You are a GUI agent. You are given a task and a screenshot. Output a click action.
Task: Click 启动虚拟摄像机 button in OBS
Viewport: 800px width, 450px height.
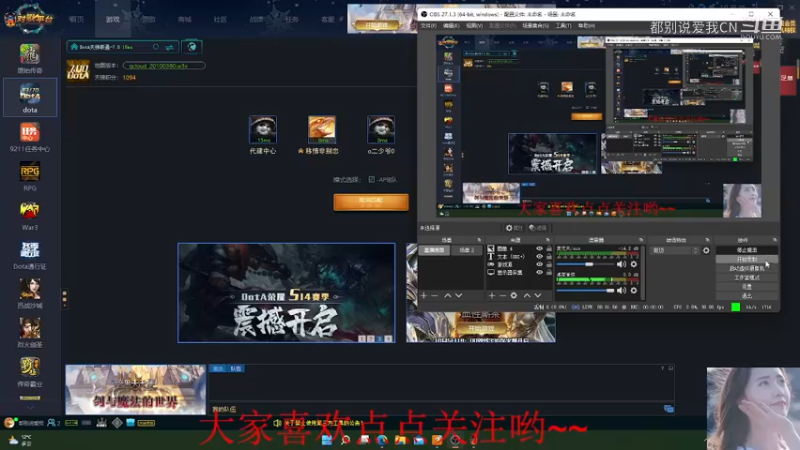(x=747, y=268)
